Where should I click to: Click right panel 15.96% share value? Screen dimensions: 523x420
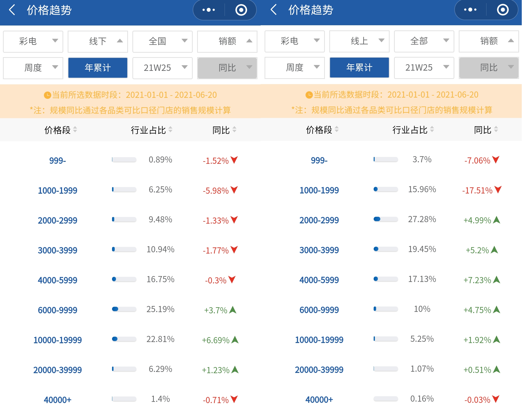422,189
